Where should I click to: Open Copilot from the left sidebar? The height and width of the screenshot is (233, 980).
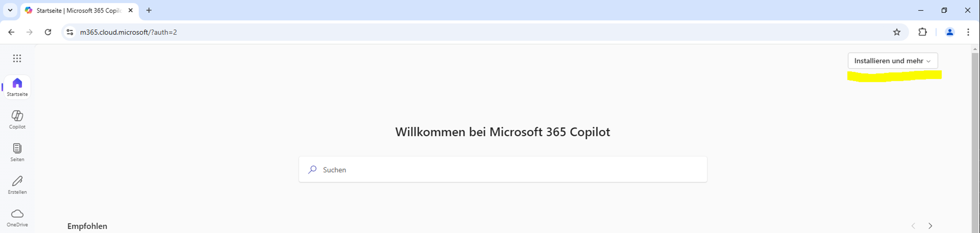(x=17, y=119)
